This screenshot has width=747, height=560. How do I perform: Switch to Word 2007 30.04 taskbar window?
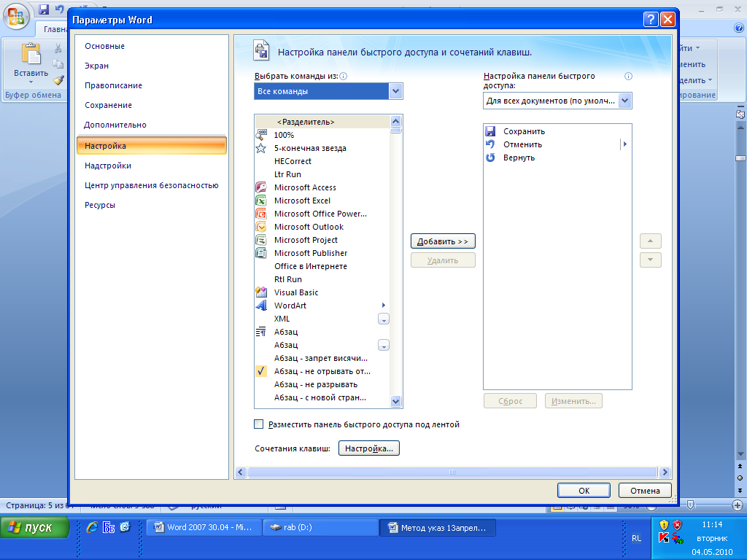tap(204, 528)
